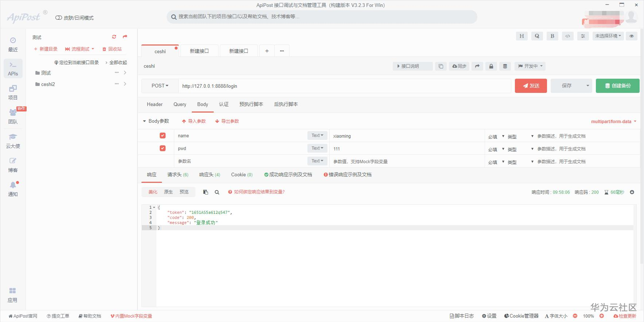Open the 博客 blog sidebar icon
644x322 pixels.
[x=13, y=165]
